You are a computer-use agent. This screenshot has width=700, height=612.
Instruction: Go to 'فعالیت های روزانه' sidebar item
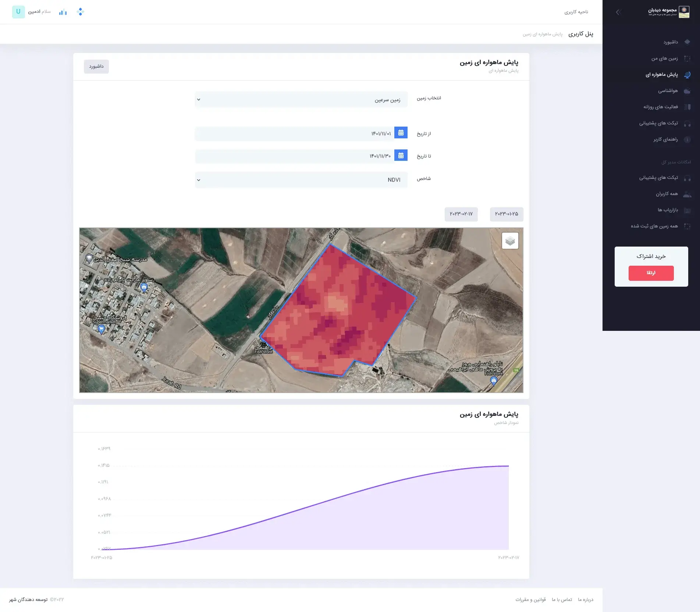click(x=660, y=107)
